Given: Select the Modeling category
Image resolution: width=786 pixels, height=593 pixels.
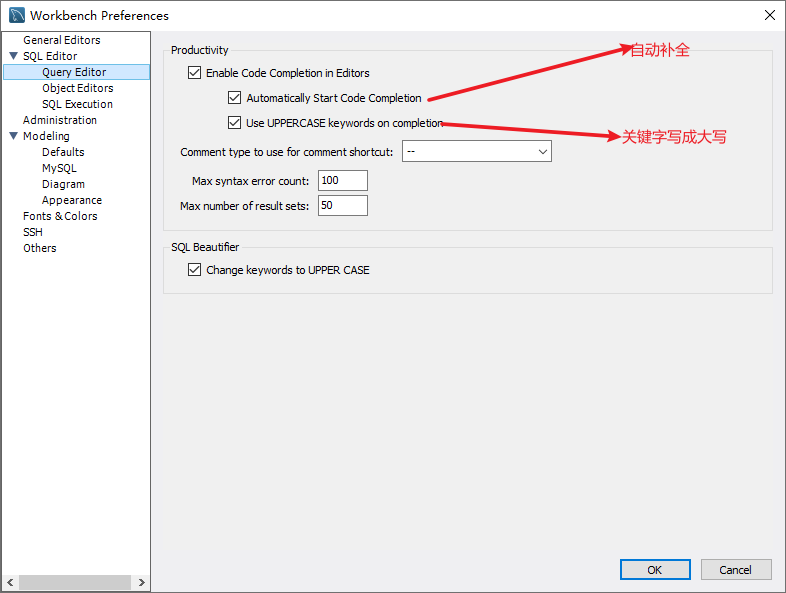Looking at the screenshot, I should [46, 136].
